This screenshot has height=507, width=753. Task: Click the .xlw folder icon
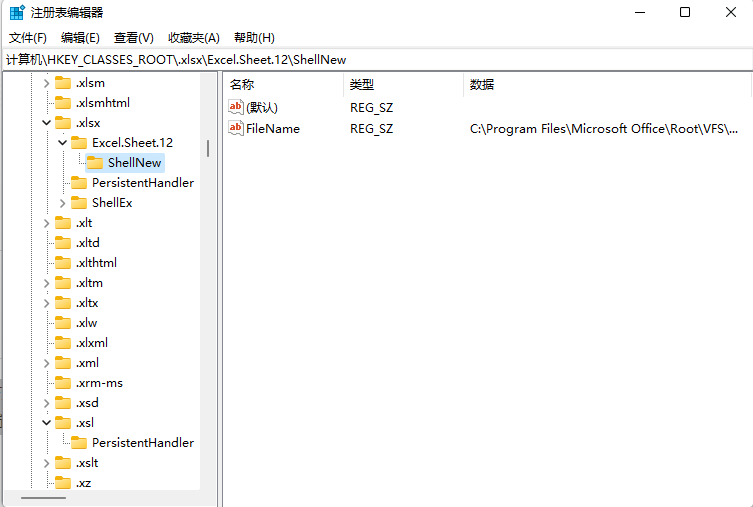(x=63, y=323)
